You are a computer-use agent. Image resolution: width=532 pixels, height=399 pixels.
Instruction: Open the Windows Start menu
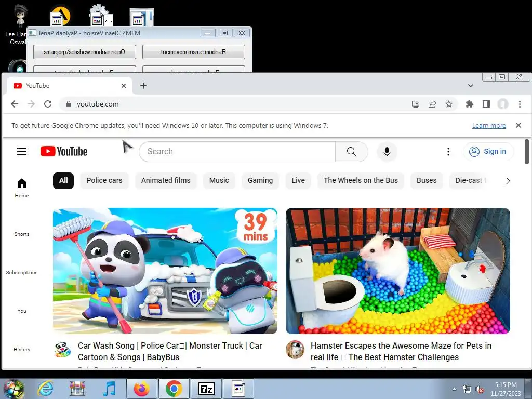pos(14,389)
